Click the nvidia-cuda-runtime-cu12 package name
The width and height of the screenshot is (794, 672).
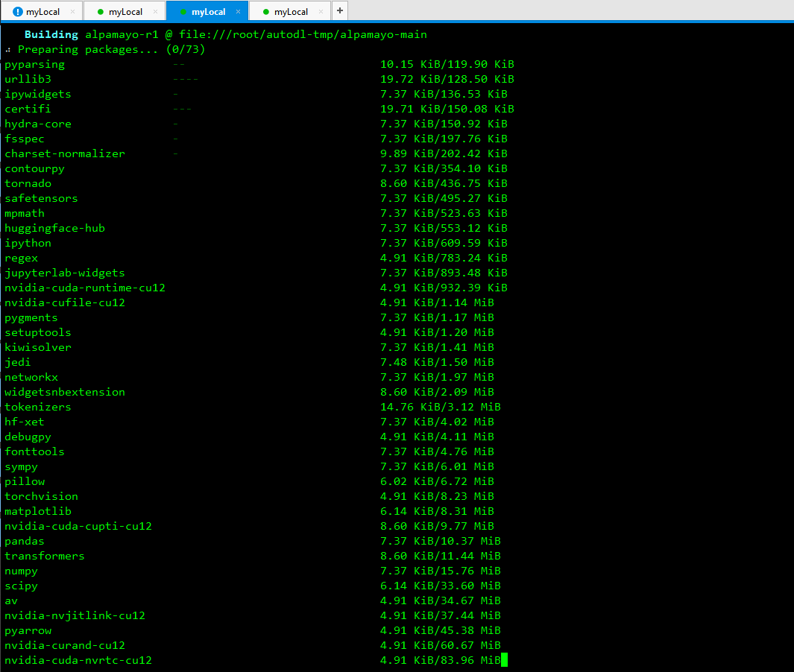point(84,288)
